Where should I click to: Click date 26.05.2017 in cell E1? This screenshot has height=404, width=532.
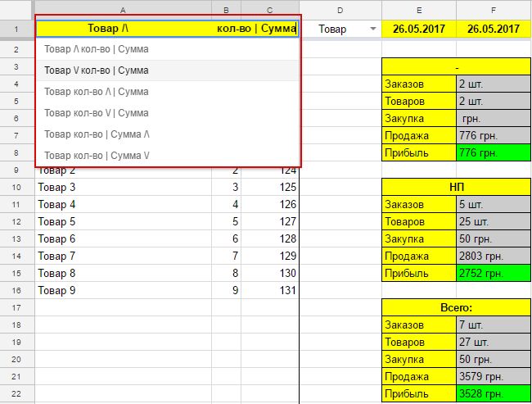coord(419,29)
